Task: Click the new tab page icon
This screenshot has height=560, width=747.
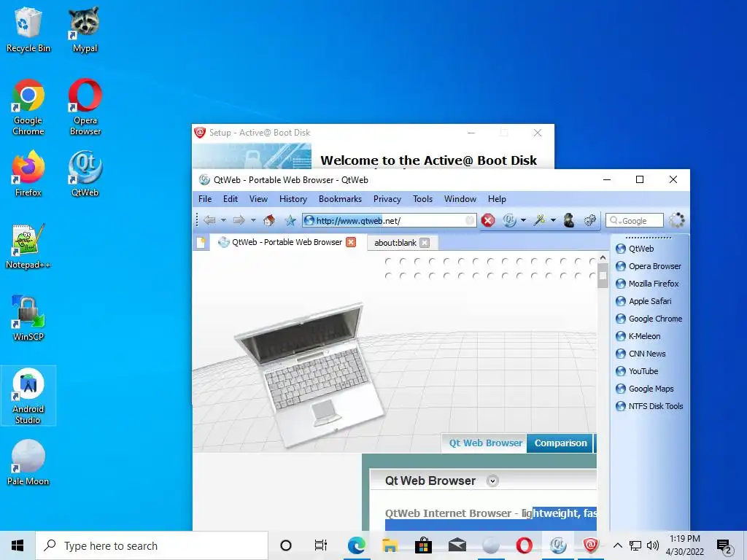Action: 201,243
